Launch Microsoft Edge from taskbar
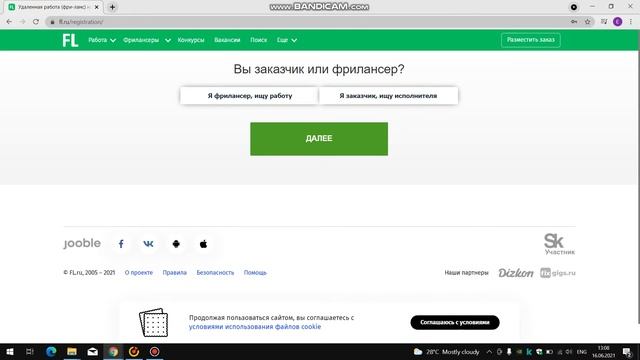Screen dimensions: 640x360 (x=51, y=351)
